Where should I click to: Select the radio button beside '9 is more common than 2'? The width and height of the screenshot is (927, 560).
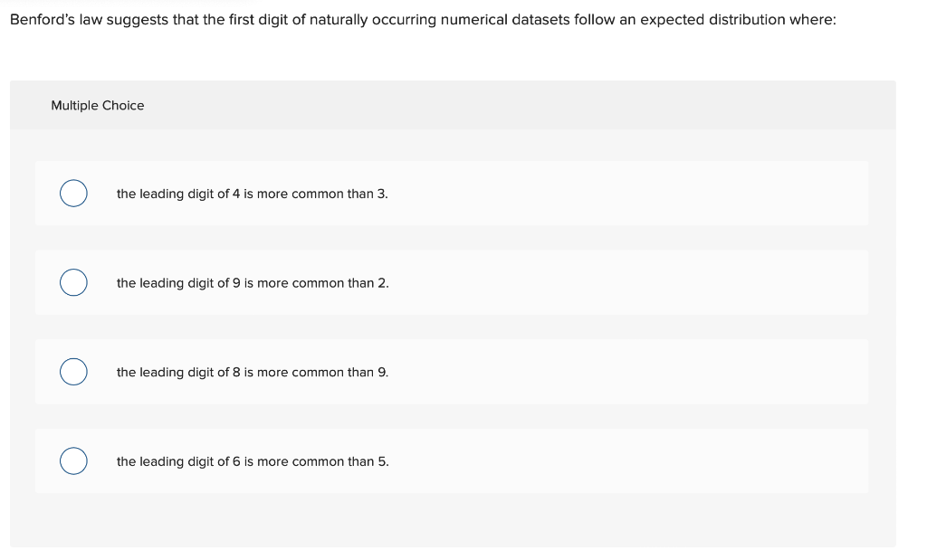[x=73, y=282]
